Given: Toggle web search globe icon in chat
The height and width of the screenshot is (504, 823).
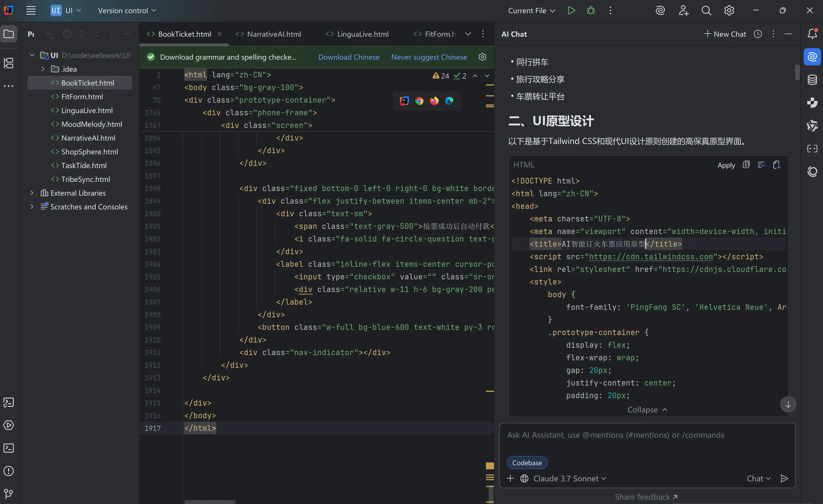Looking at the screenshot, I should coord(524,478).
